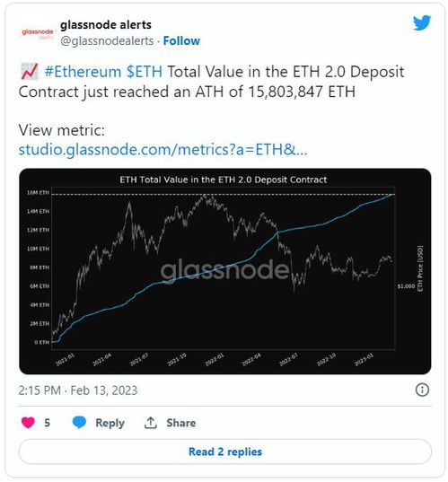
Task: Click the like count number 5
Action: (47, 423)
